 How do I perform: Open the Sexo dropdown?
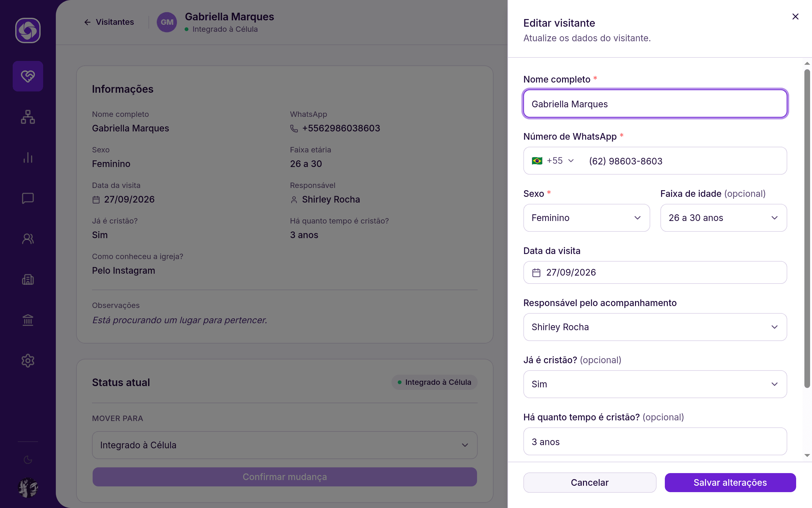(x=586, y=218)
